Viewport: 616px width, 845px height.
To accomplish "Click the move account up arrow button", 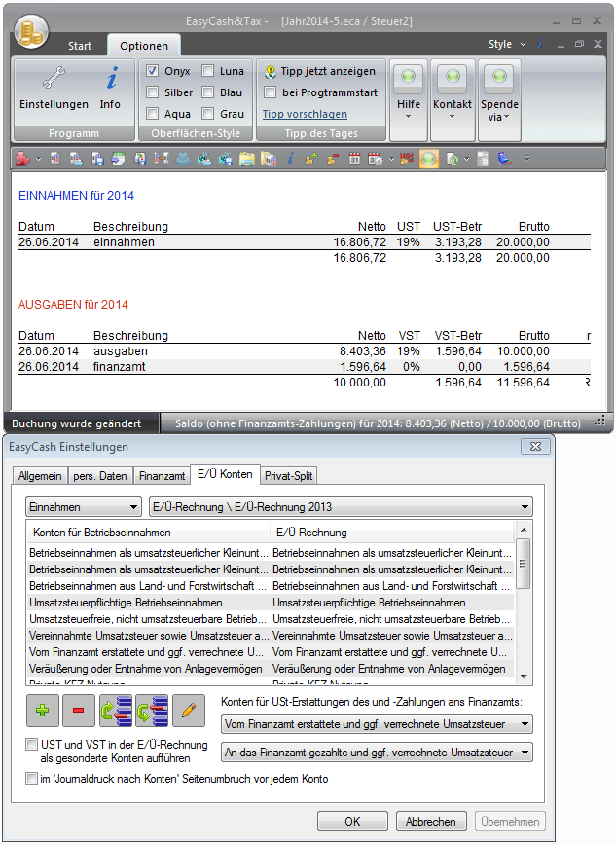I will pos(116,711).
